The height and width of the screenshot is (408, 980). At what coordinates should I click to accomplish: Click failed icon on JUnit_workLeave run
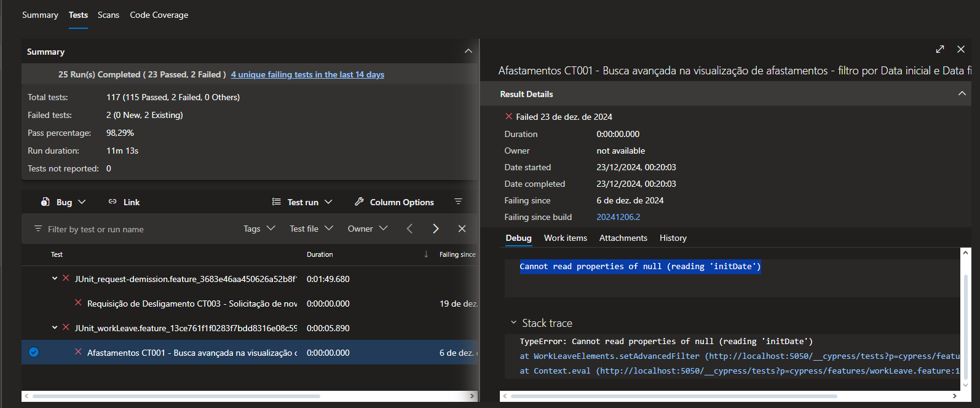[x=66, y=328]
